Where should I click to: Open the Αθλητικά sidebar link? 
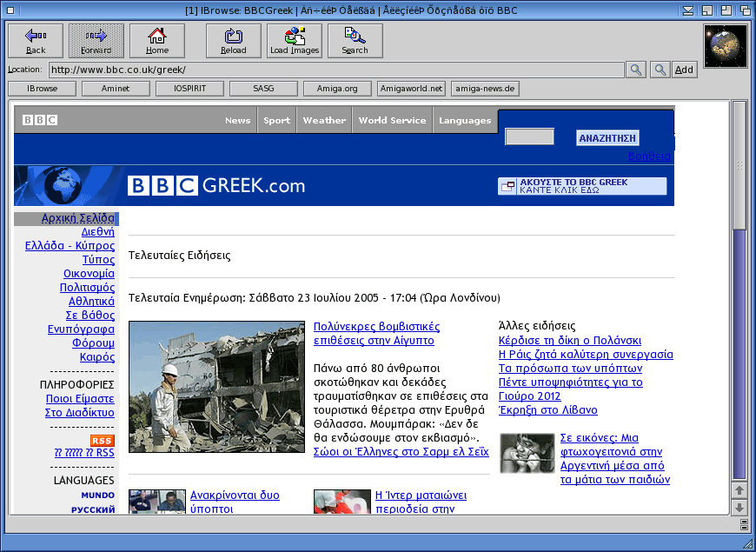pyautogui.click(x=91, y=302)
